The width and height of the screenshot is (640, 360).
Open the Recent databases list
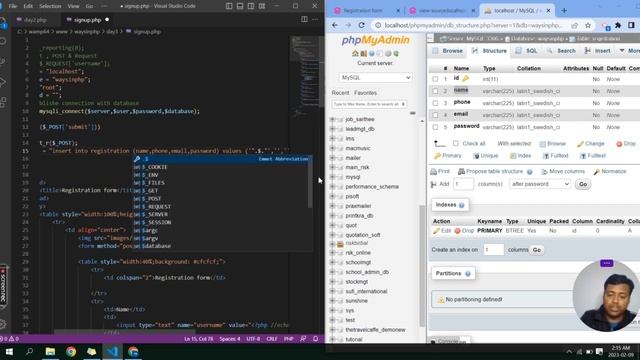[x=340, y=93]
